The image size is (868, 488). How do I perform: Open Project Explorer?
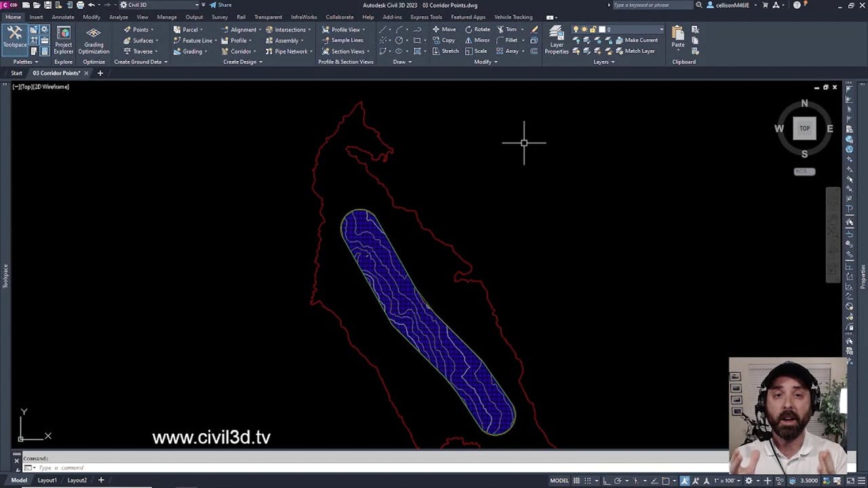click(63, 37)
